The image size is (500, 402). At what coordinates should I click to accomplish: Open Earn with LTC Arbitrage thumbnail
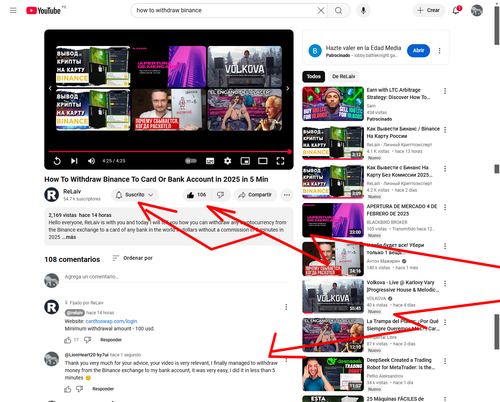coord(333,104)
